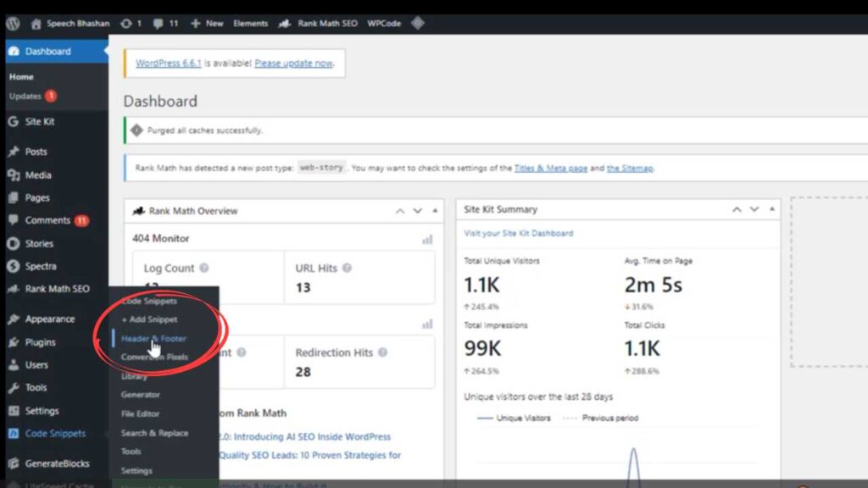The image size is (868, 488).
Task: Click the Settings icon in main sidebar
Action: pyautogui.click(x=14, y=411)
